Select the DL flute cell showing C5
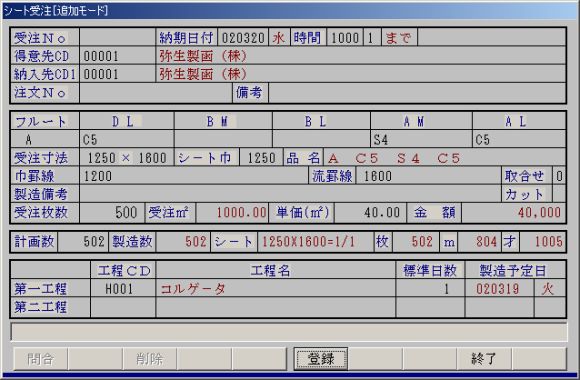The image size is (580, 380). point(127,139)
